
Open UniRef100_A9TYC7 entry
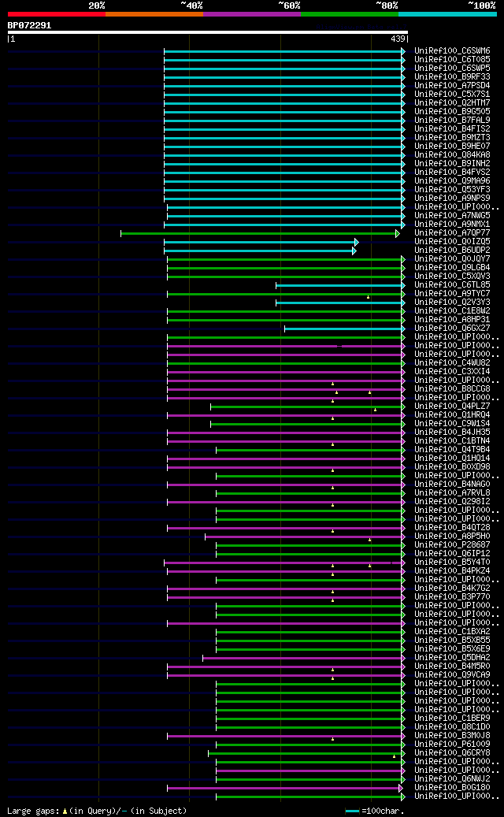453,293
